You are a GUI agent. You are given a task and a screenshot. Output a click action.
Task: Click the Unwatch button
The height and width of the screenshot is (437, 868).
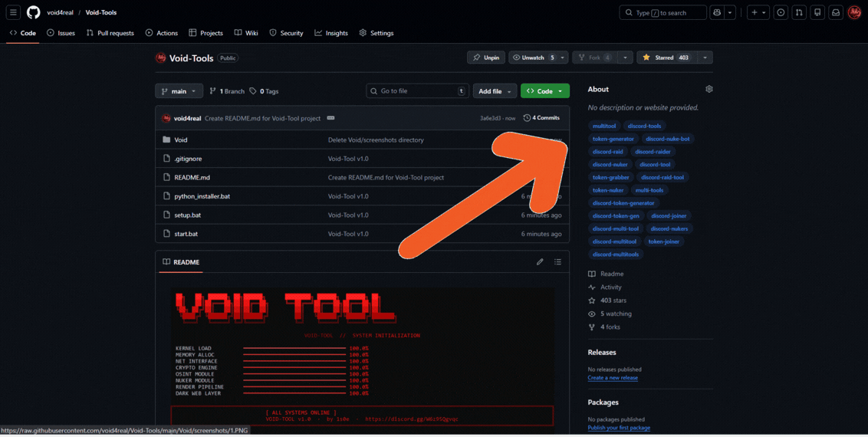click(x=533, y=58)
